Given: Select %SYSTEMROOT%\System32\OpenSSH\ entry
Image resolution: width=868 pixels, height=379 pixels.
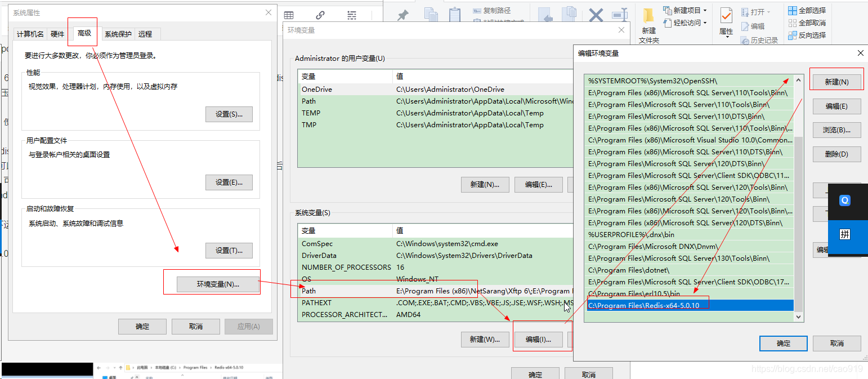Looking at the screenshot, I should [690, 81].
